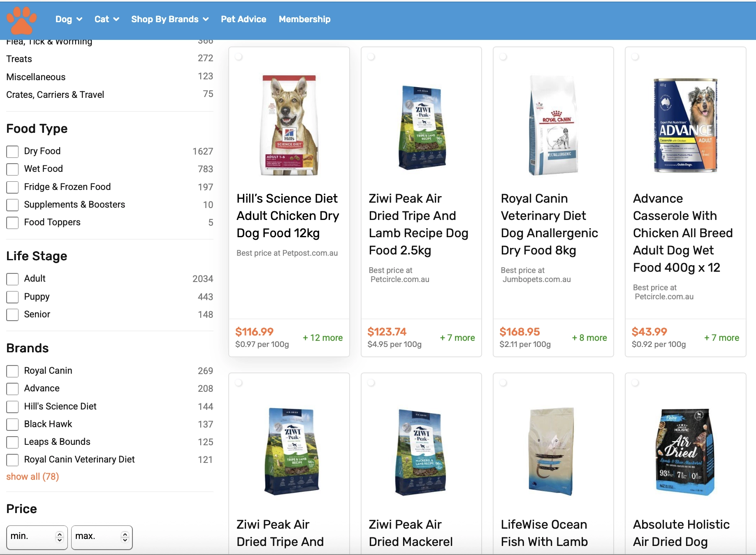This screenshot has height=555, width=756.
Task: Open the Membership menu item
Action: [x=304, y=19]
